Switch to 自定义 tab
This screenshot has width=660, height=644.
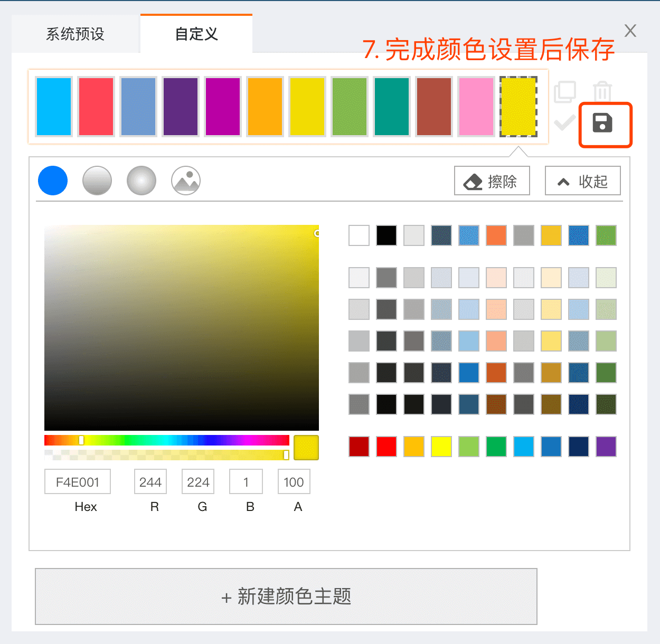[x=196, y=34]
